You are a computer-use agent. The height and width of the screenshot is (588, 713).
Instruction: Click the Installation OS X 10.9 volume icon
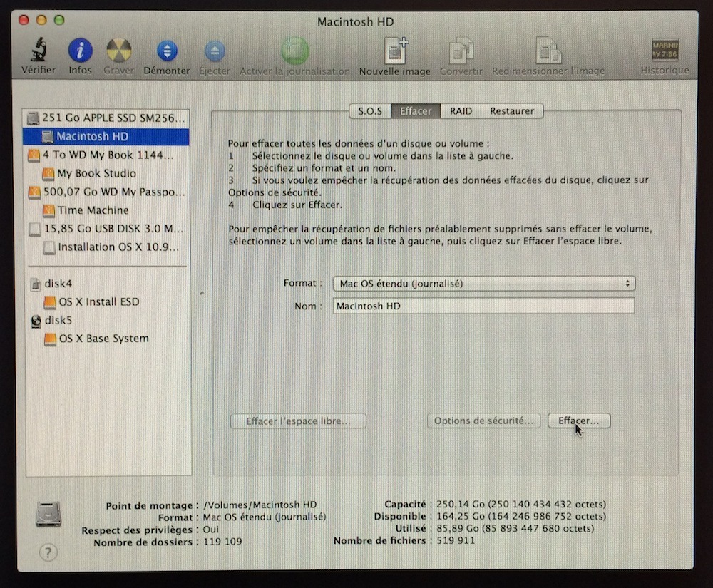click(49, 247)
